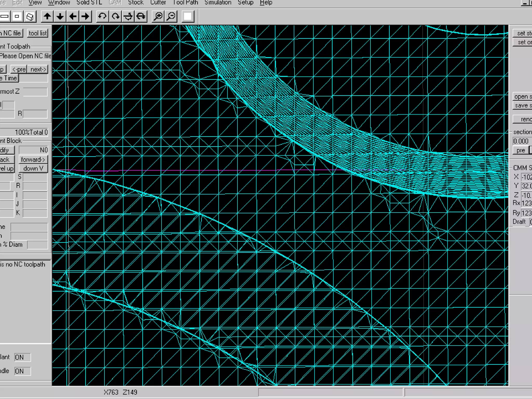
Task: Click the white color swatch in toolbar
Action: coord(188,17)
